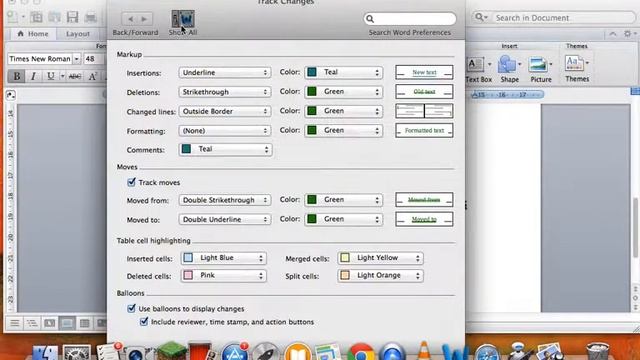This screenshot has width=640, height=360.
Task: Open Moved from Color dropdown Green
Action: click(x=344, y=200)
